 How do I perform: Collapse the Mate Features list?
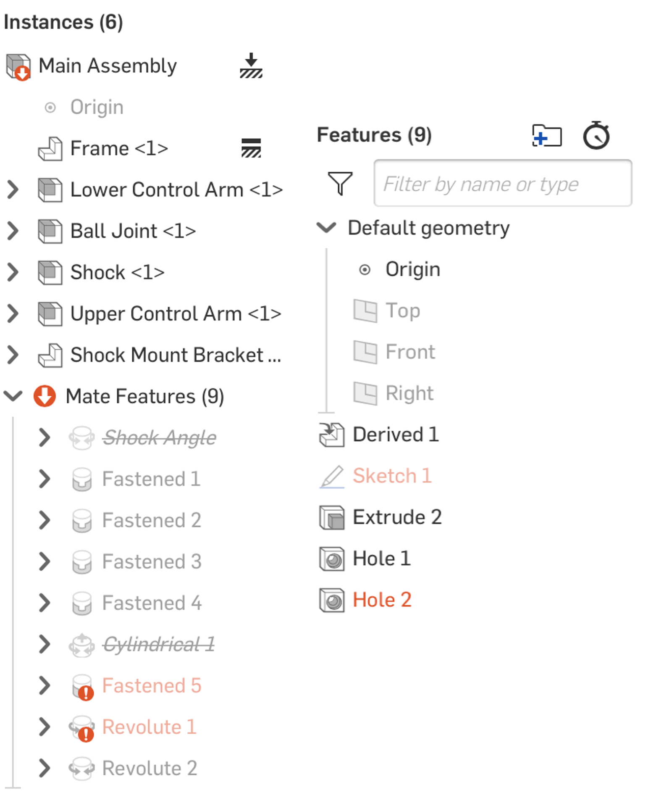pyautogui.click(x=13, y=396)
